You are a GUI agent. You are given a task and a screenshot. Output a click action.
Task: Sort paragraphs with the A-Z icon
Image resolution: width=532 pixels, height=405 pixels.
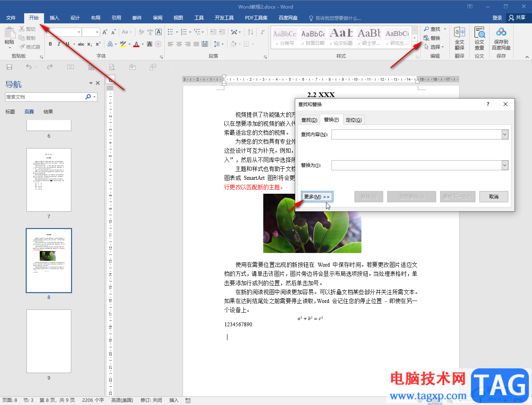coord(250,32)
